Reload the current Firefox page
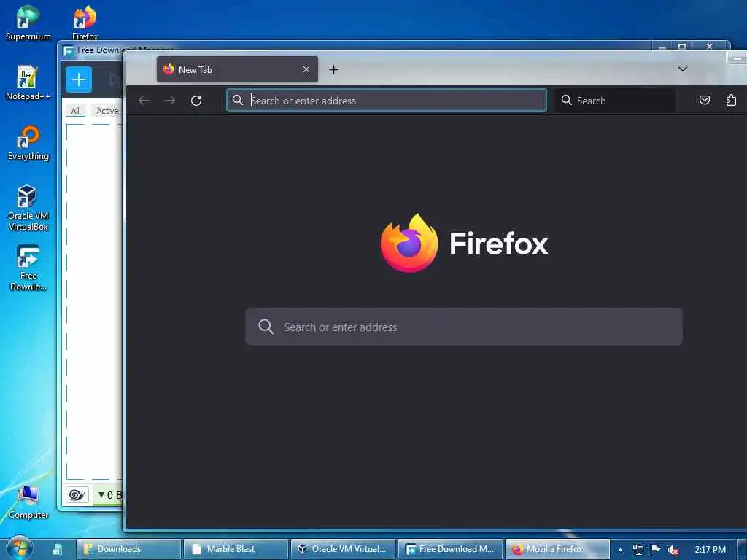The height and width of the screenshot is (560, 747). coord(196,101)
